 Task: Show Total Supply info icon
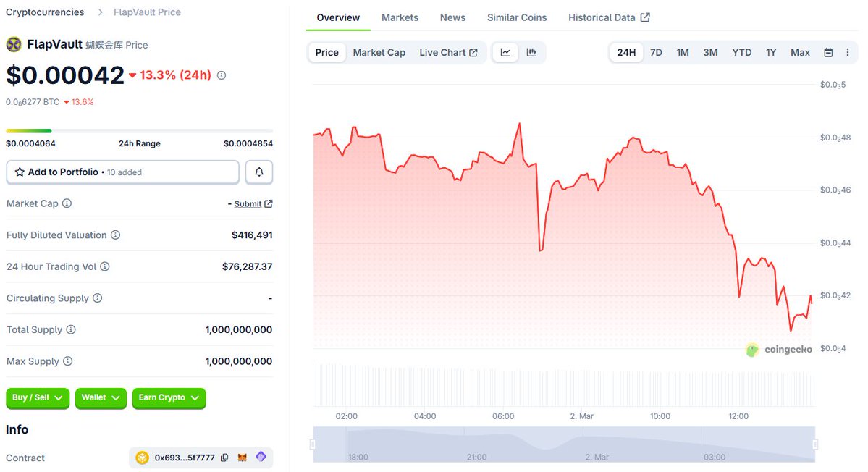click(71, 329)
